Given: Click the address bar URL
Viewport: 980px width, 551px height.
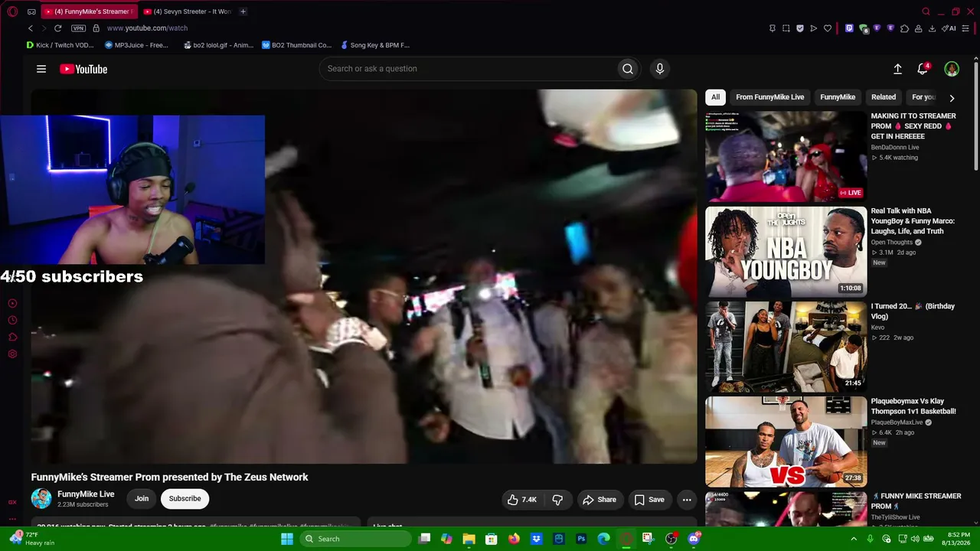Looking at the screenshot, I should [x=147, y=28].
